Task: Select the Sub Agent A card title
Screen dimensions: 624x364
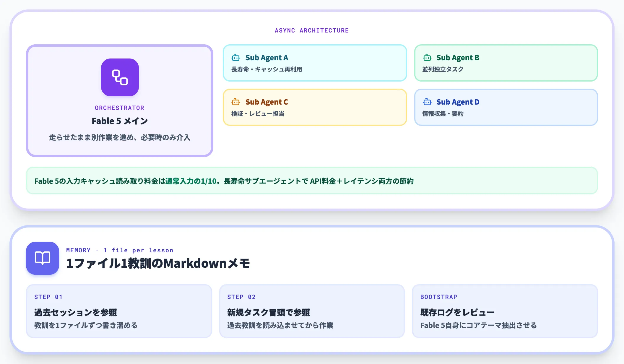Action: [266, 58]
